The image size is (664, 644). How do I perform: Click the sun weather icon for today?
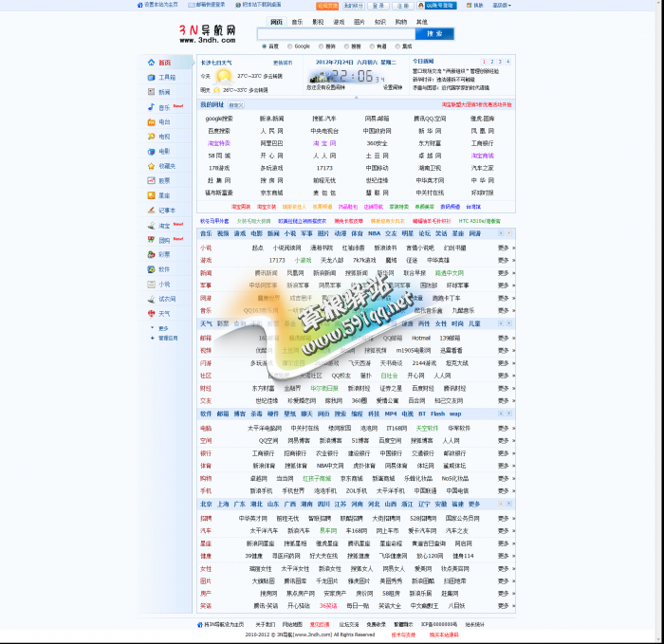(224, 77)
